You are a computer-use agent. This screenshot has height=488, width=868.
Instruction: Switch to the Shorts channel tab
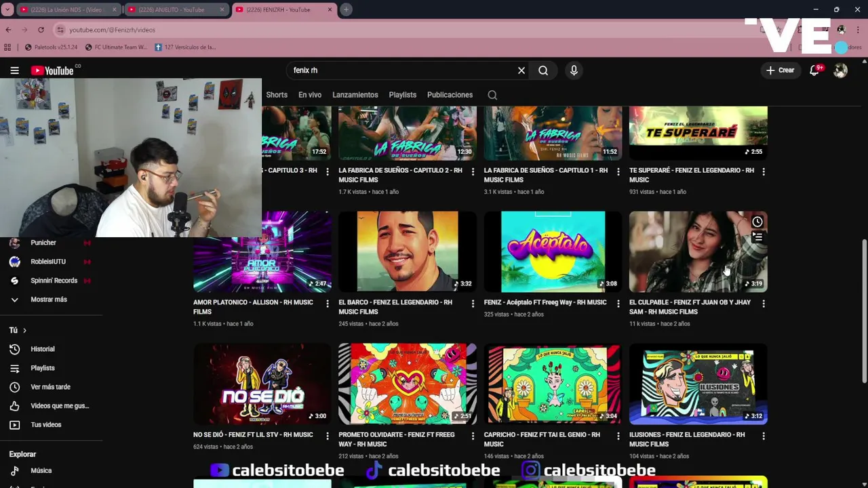pos(277,95)
